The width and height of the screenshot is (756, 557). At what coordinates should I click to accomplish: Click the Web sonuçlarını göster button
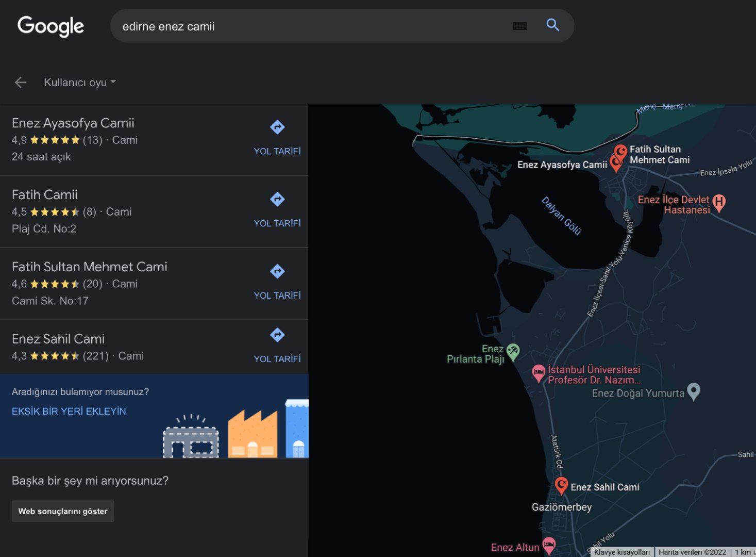click(63, 511)
